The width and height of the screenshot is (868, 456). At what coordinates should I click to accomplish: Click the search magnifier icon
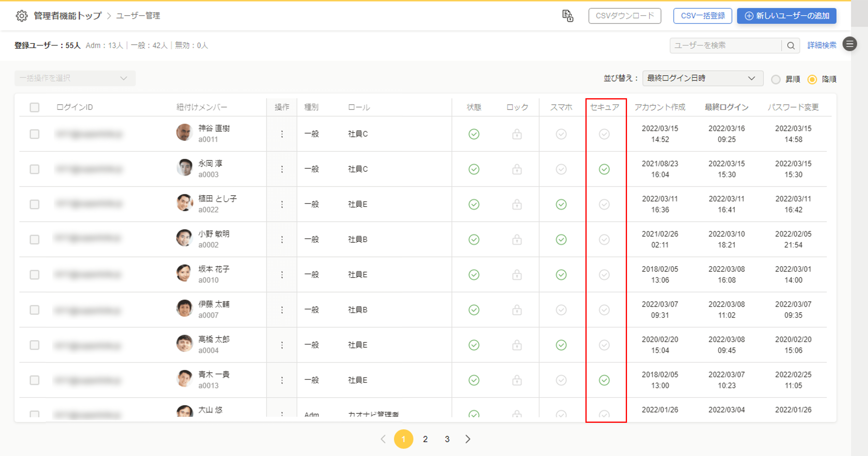click(x=790, y=46)
